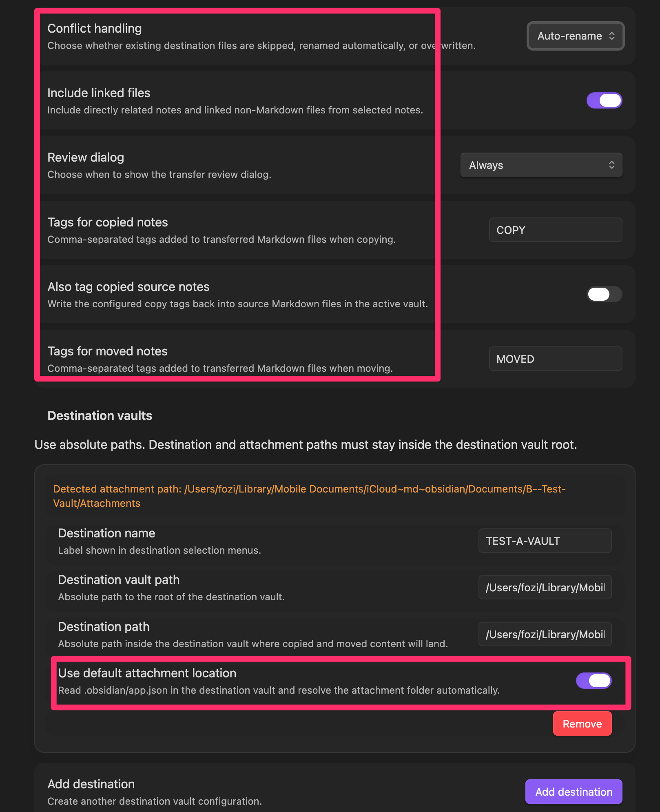Expand the Always review dialog dropdown

541,165
